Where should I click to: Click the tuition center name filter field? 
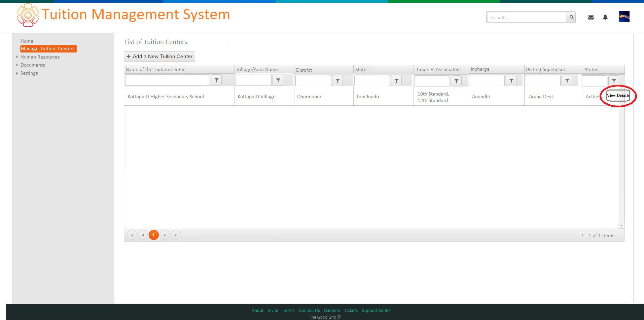168,80
